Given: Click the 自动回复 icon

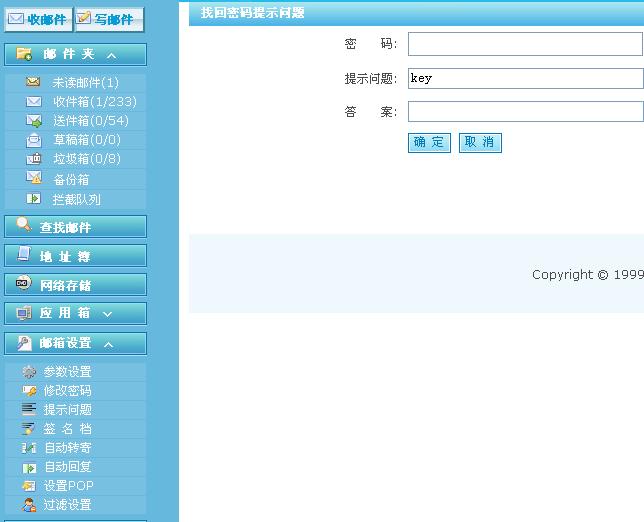Looking at the screenshot, I should (x=29, y=468).
